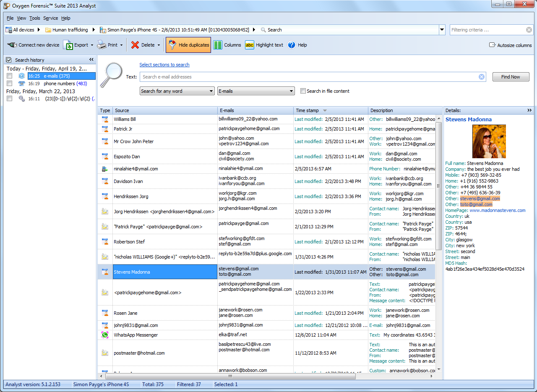
Task: Click highlighted toto@gmail.com in Details
Action: (476, 204)
